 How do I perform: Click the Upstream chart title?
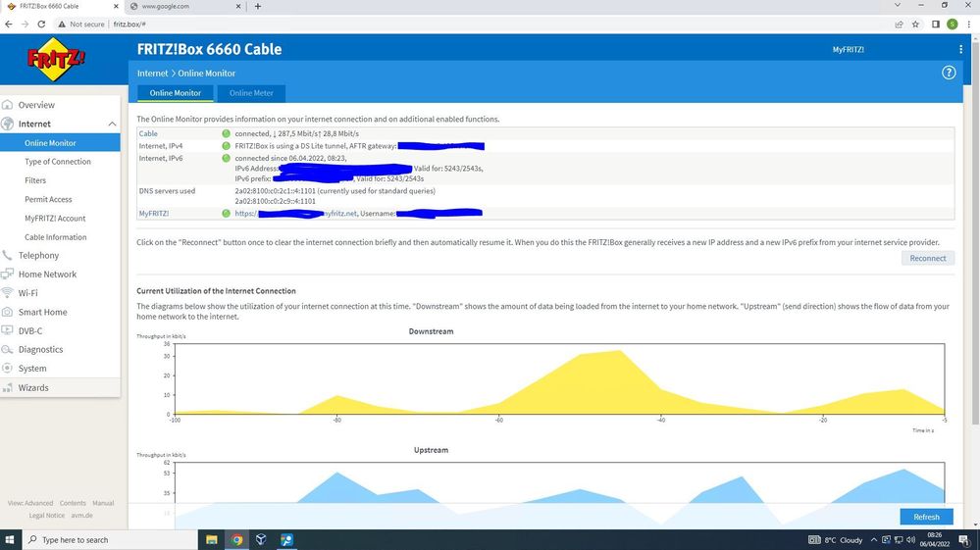click(431, 450)
